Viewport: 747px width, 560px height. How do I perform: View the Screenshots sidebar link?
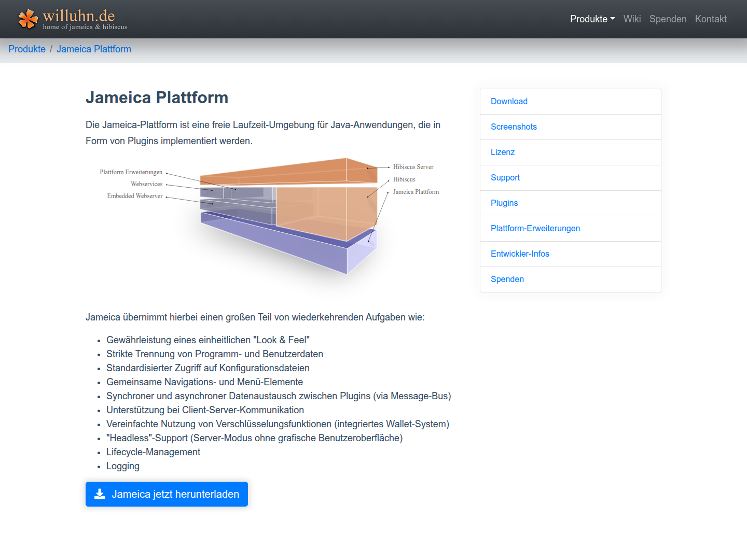click(571, 127)
